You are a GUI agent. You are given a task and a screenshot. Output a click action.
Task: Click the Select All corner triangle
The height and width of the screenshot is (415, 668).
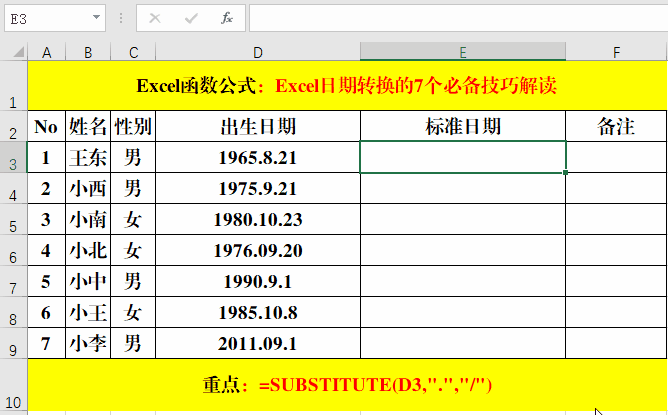pyautogui.click(x=18, y=52)
